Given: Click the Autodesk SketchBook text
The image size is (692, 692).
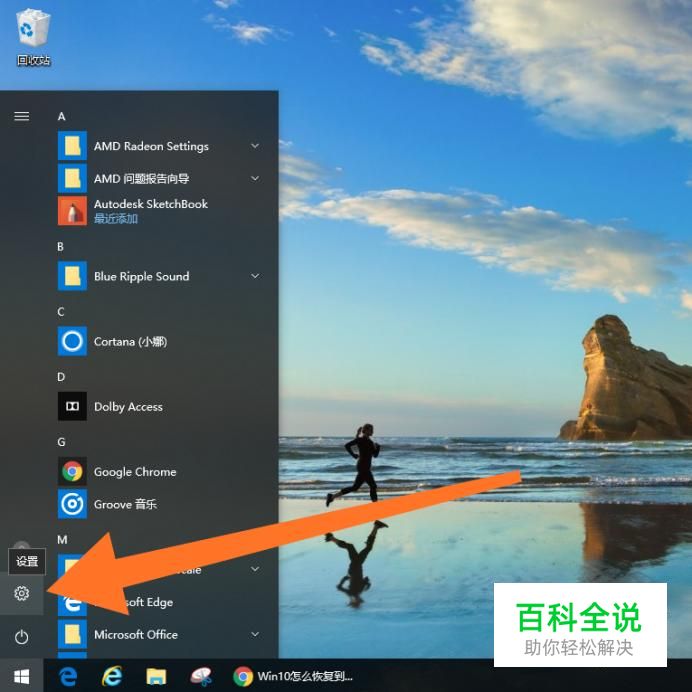Looking at the screenshot, I should pyautogui.click(x=150, y=204).
